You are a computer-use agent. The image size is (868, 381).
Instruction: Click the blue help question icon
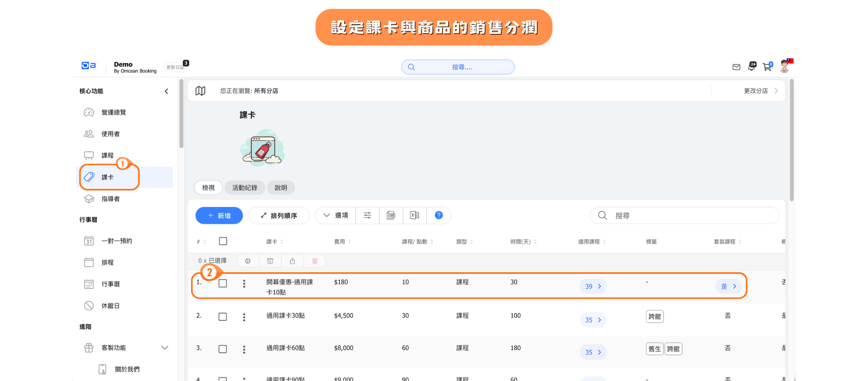coord(439,215)
